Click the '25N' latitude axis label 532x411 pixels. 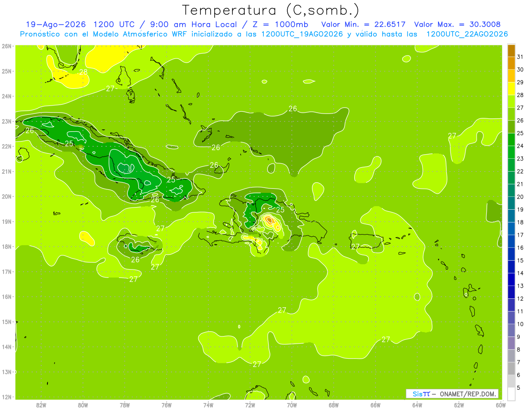pos(7,71)
